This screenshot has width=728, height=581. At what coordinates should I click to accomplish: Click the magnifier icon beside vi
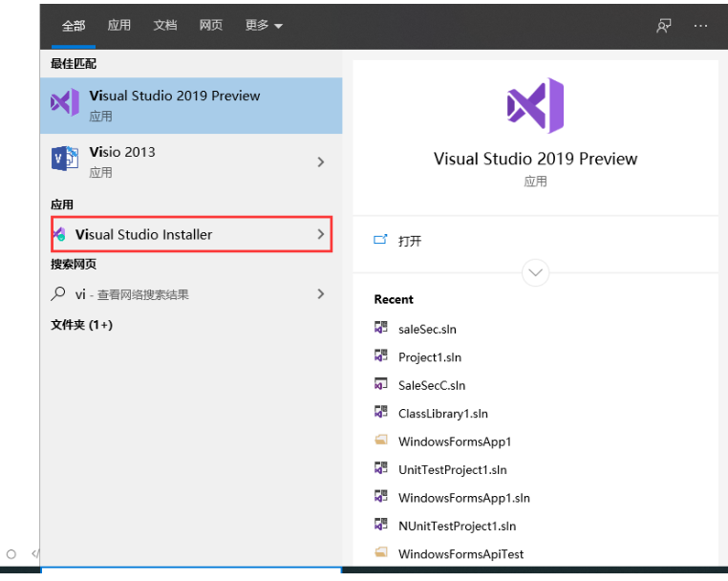(x=58, y=293)
